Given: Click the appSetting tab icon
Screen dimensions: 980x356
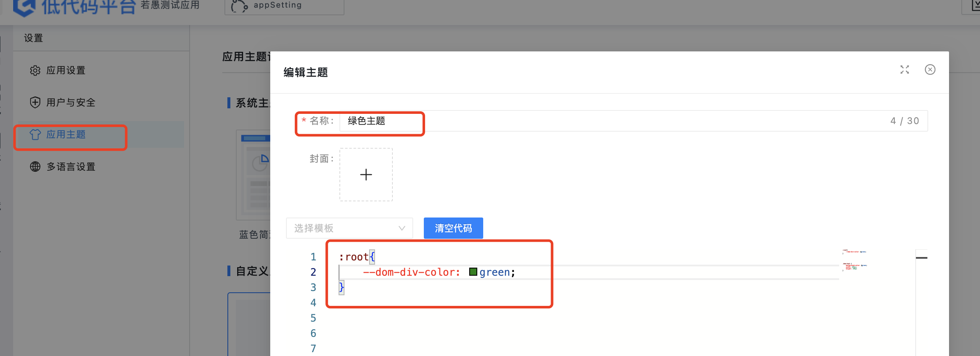Looking at the screenshot, I should pyautogui.click(x=239, y=6).
